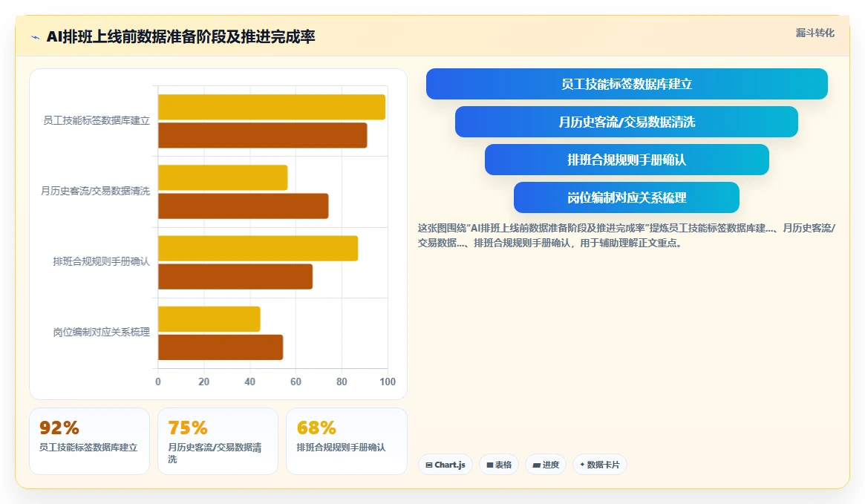Click the brown bar for 员工技能标签数据库建立

click(x=263, y=135)
